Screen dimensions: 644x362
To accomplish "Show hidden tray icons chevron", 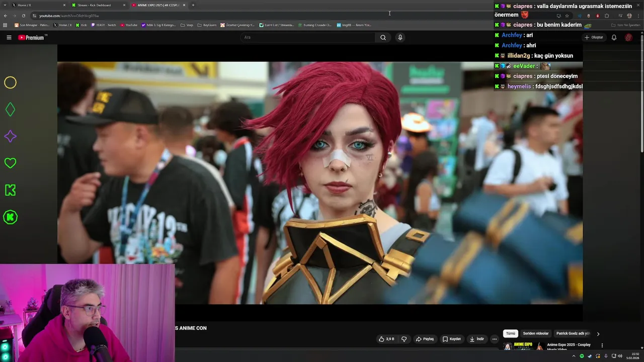I will coord(574,356).
